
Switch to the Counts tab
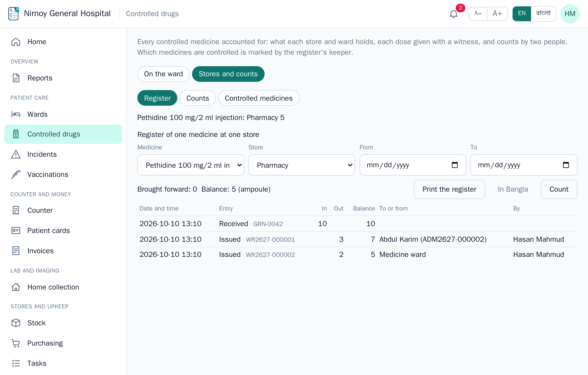[198, 98]
